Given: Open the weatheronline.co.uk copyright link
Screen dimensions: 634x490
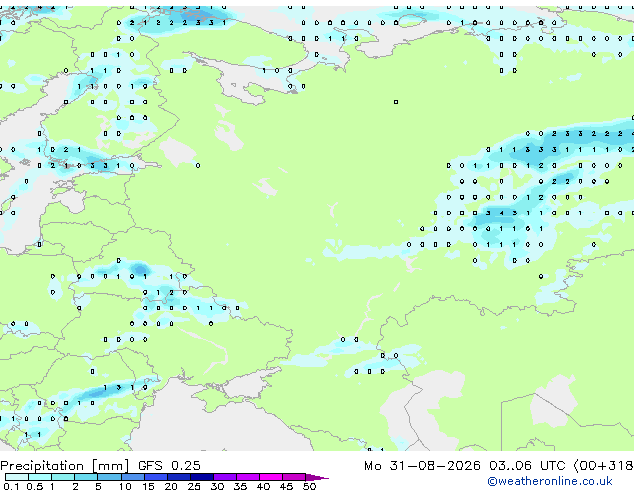Looking at the screenshot, I should pos(549,481).
